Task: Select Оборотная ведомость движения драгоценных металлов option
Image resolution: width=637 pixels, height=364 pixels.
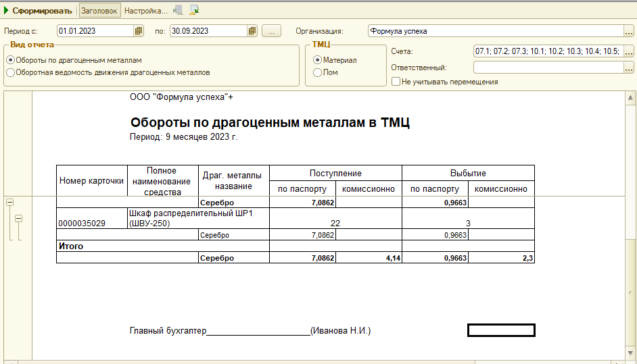Action: [10, 72]
